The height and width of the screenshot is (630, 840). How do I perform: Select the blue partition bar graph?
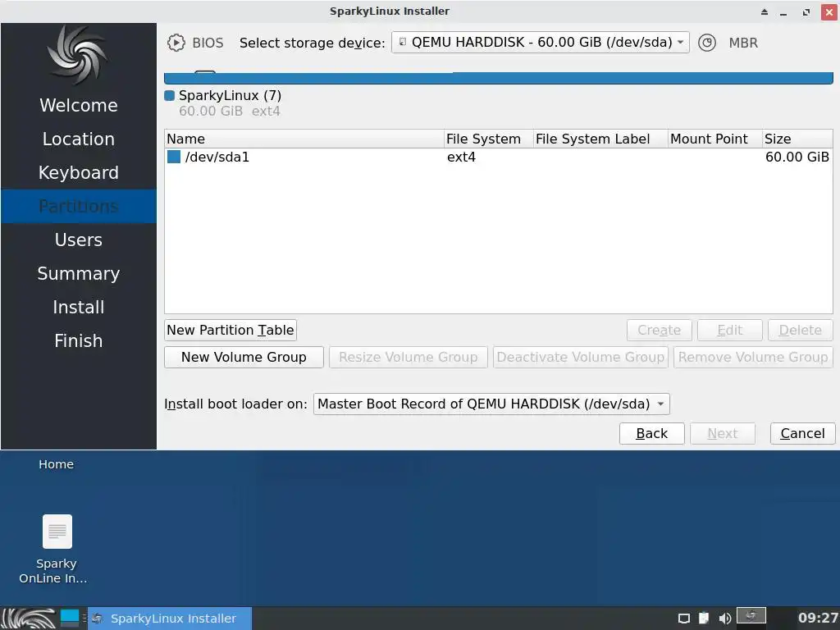pos(498,78)
